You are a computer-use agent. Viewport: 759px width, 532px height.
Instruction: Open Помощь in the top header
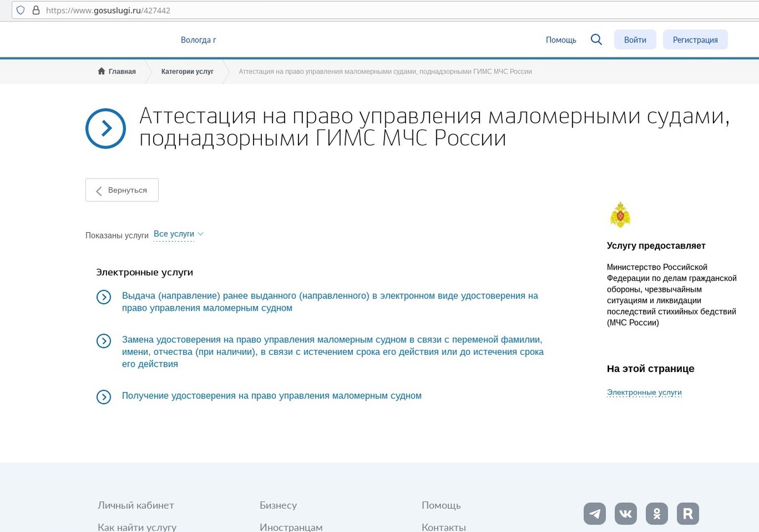(x=561, y=40)
